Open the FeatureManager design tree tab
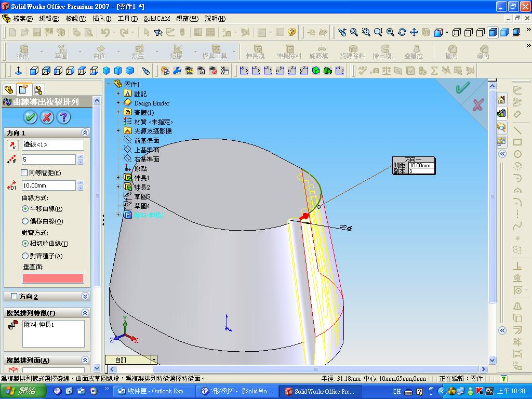 point(9,90)
